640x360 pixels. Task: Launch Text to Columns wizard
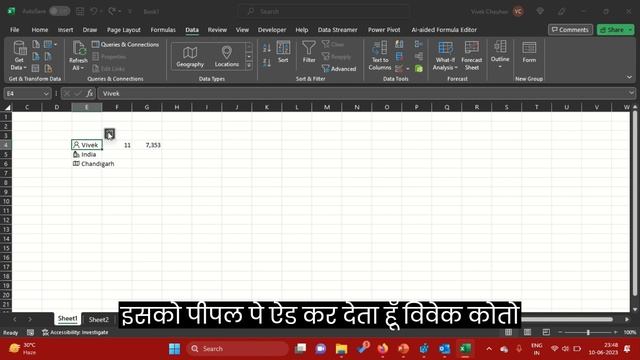click(x=380, y=56)
